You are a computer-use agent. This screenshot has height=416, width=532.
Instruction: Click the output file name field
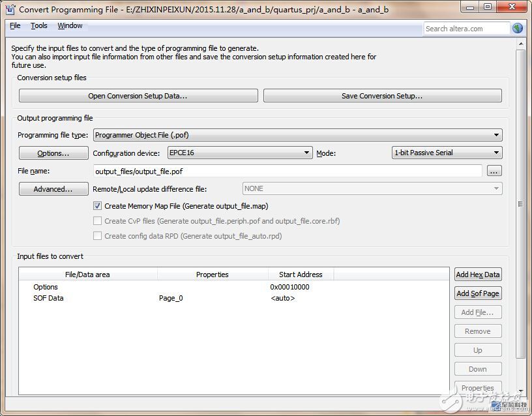click(288, 171)
